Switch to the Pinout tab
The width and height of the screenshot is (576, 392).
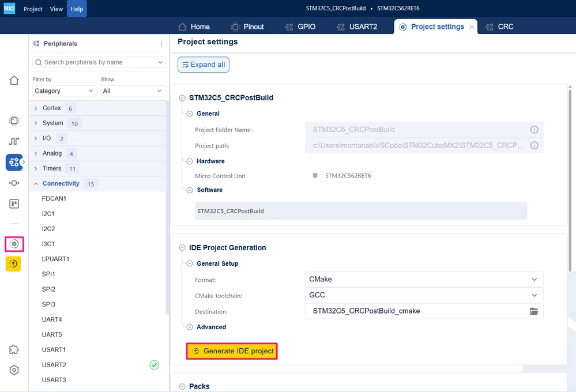pyautogui.click(x=247, y=27)
